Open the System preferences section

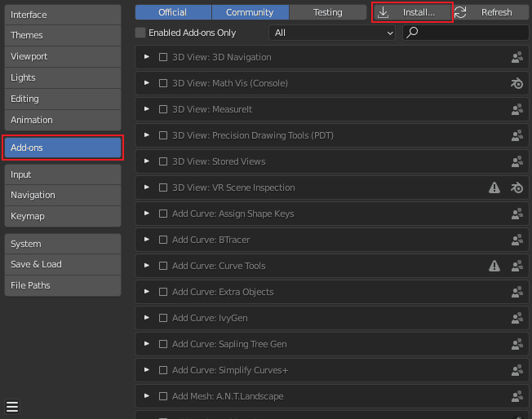[63, 244]
